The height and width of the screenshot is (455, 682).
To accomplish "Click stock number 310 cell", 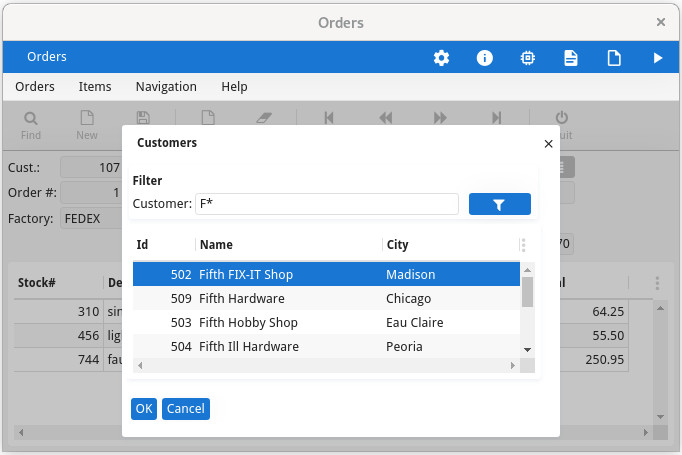I will coord(58,311).
